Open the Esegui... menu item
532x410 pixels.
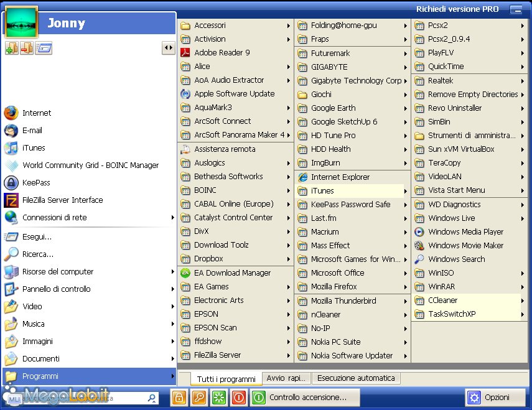point(90,236)
